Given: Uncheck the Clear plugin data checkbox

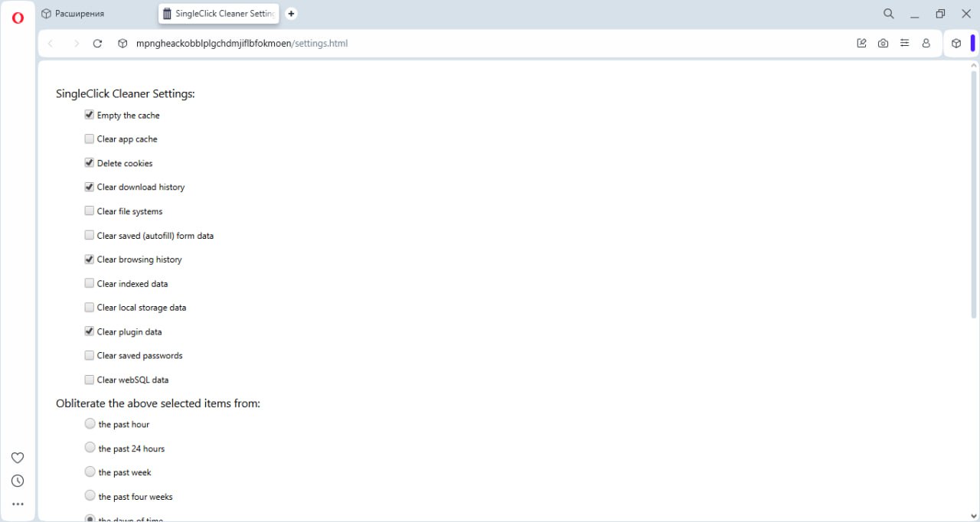Looking at the screenshot, I should tap(90, 331).
